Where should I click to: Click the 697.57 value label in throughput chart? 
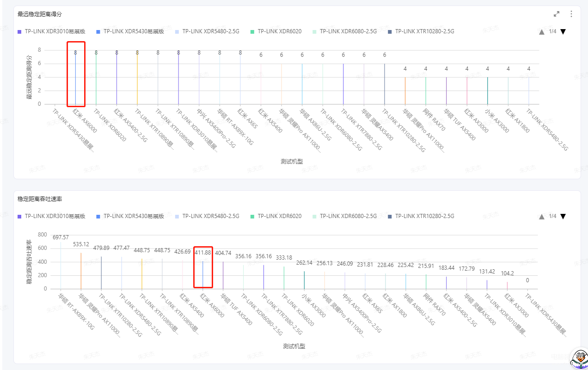61,237
